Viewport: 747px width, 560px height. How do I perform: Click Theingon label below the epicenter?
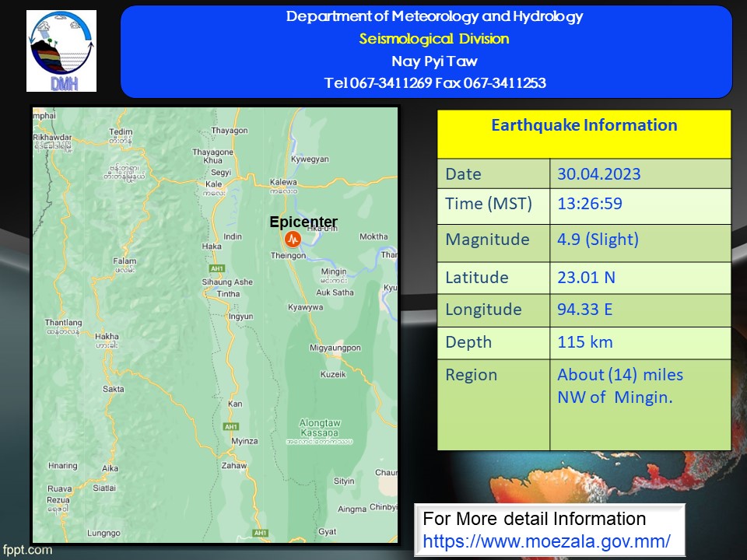coord(288,255)
